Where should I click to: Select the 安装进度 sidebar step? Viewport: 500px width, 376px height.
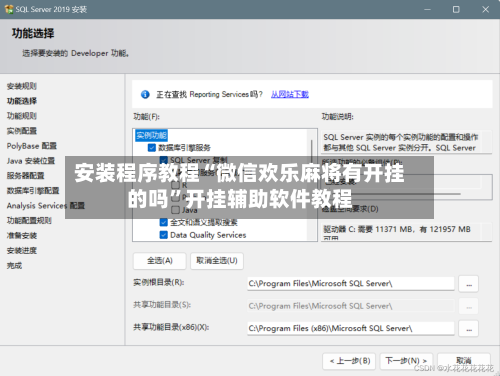click(22, 251)
